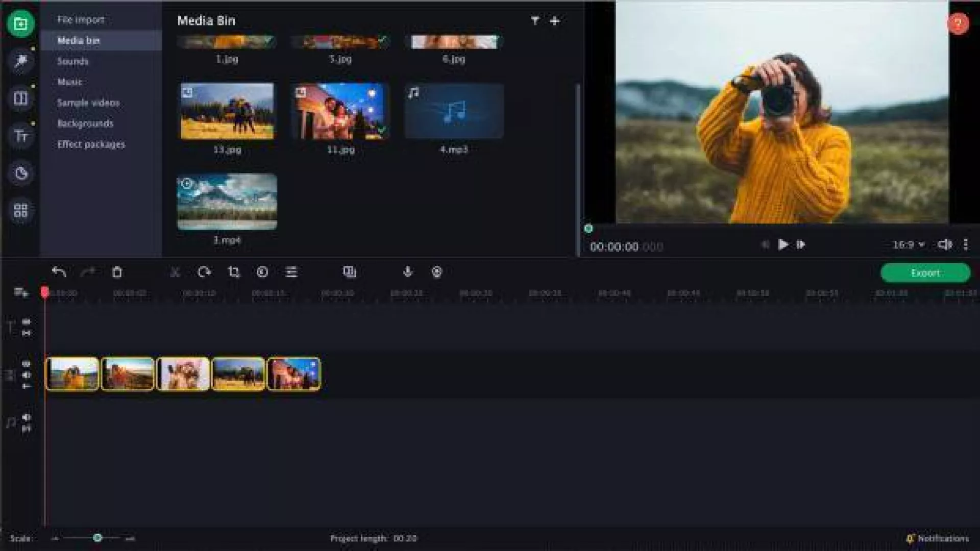980x551 pixels.
Task: Open clip properties settings icon
Action: point(291,272)
